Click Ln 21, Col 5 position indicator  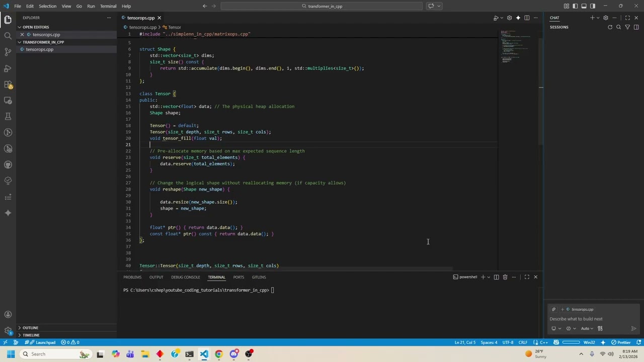[x=465, y=342]
